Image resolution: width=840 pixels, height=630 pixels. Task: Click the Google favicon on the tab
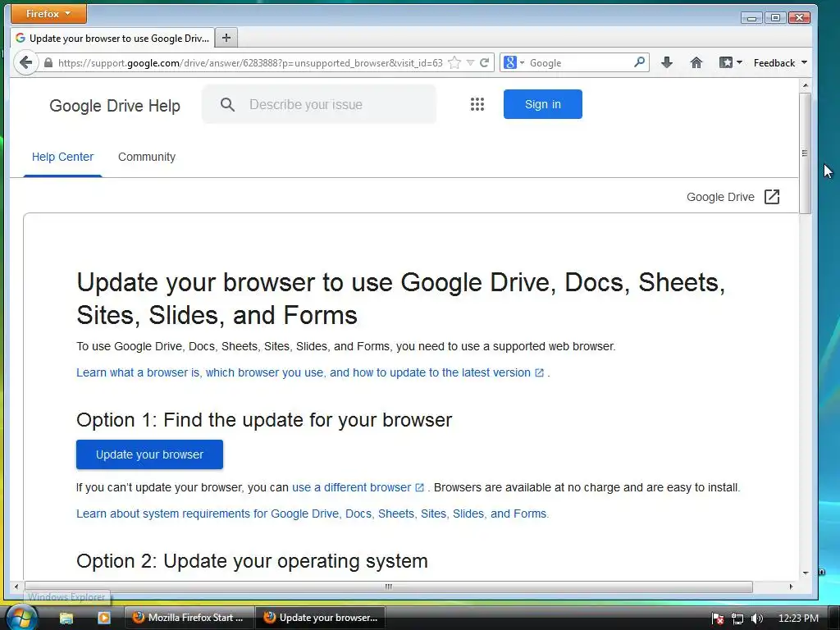21,38
